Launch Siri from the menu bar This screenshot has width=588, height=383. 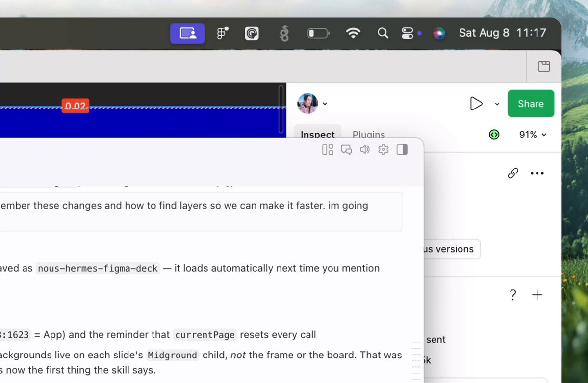(439, 33)
